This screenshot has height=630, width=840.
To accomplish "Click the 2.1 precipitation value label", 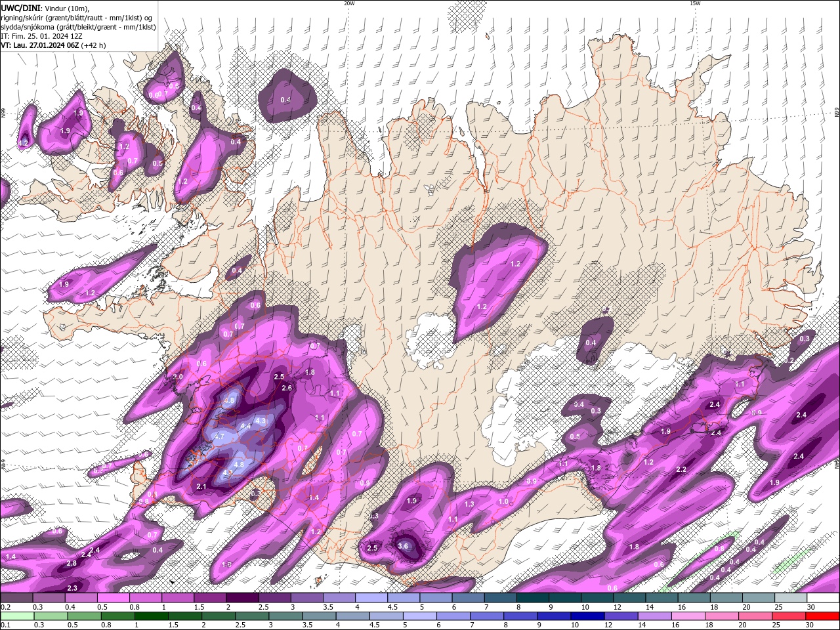I will [201, 486].
